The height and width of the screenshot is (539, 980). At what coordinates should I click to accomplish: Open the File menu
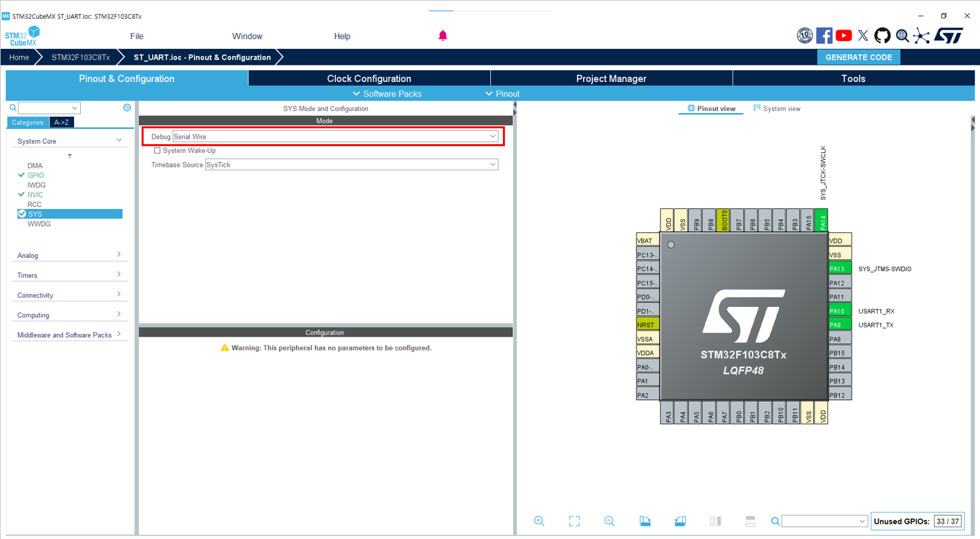pos(136,36)
